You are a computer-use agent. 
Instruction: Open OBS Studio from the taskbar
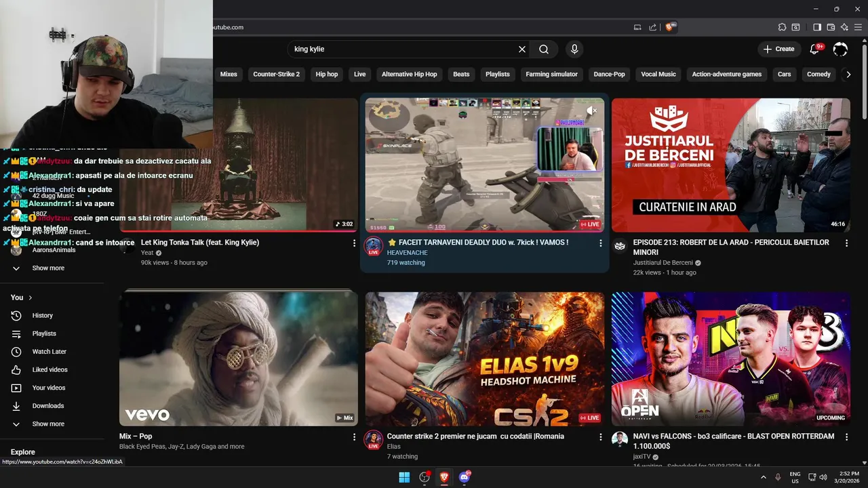tap(425, 477)
